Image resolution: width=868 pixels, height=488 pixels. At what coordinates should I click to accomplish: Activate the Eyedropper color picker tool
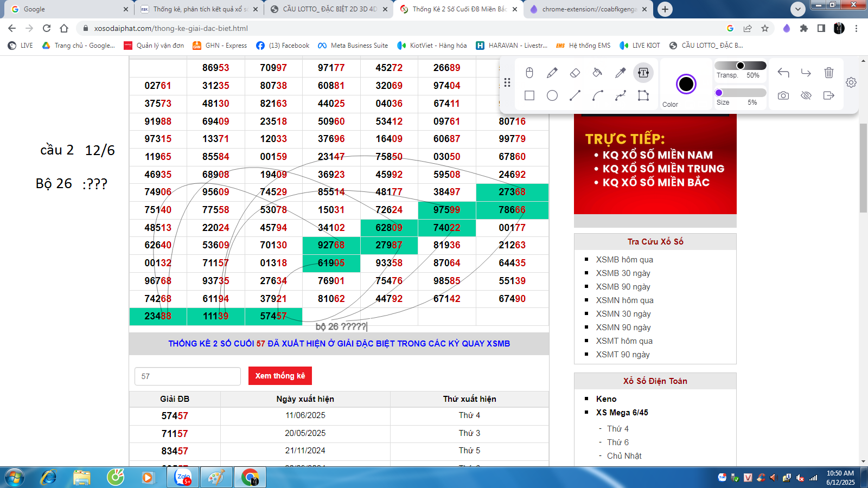tap(620, 73)
